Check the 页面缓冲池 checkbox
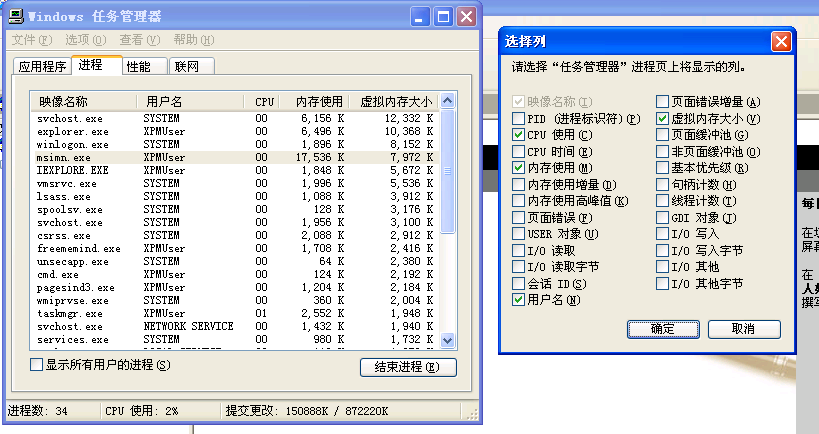 point(662,135)
